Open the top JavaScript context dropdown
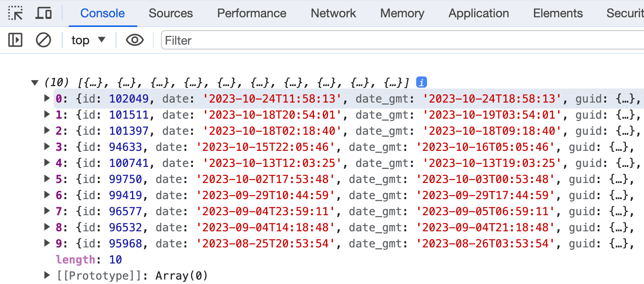Viewport: 644px width, 284px height. [x=88, y=40]
